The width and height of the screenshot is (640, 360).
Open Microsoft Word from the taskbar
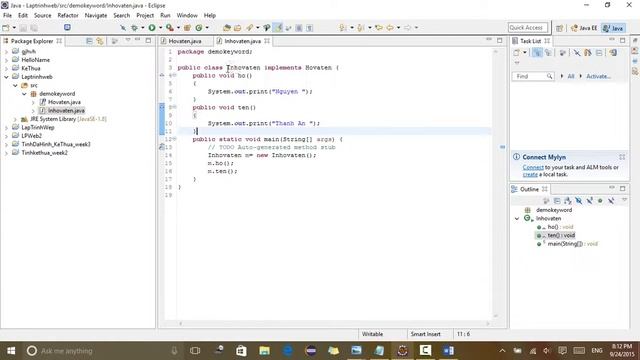coord(449,350)
